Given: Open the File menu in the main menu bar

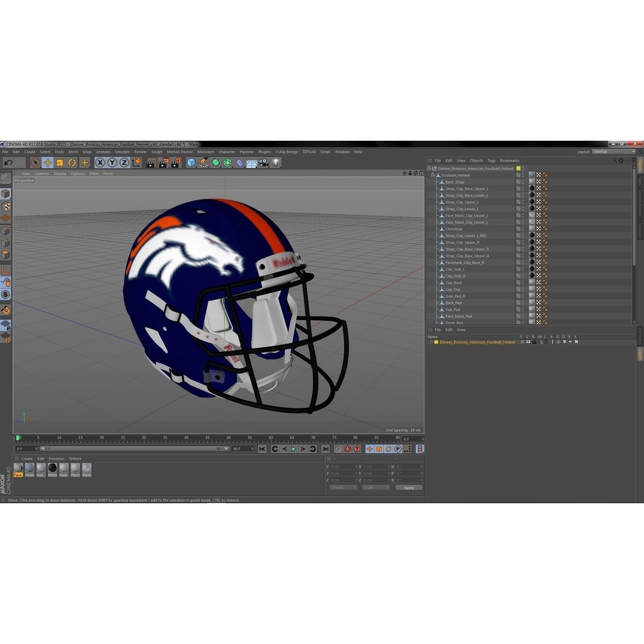Looking at the screenshot, I should point(5,152).
